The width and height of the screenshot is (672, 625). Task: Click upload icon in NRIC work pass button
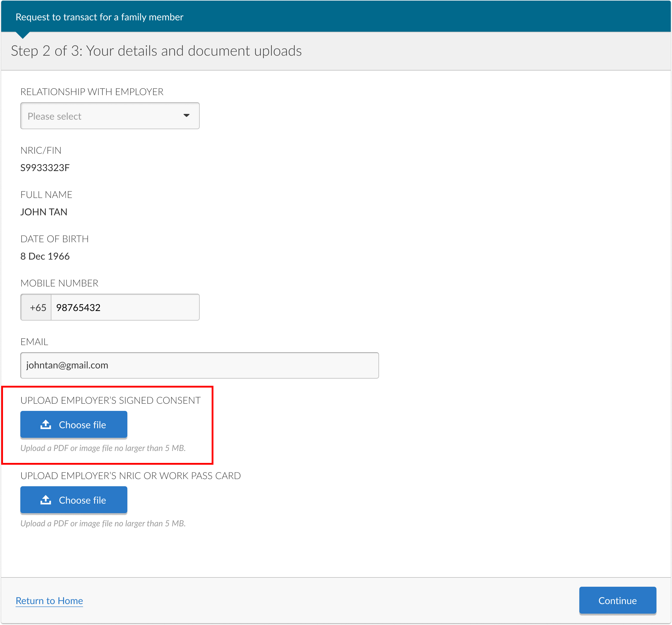46,500
